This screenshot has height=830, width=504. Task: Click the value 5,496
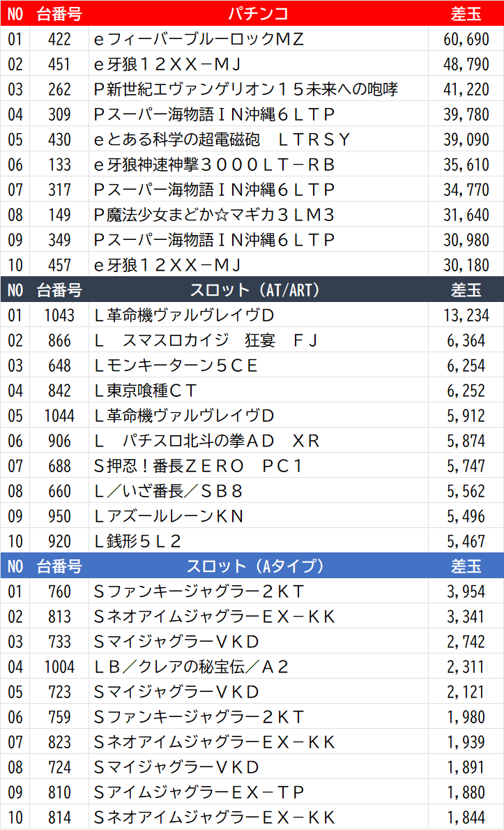(x=466, y=517)
